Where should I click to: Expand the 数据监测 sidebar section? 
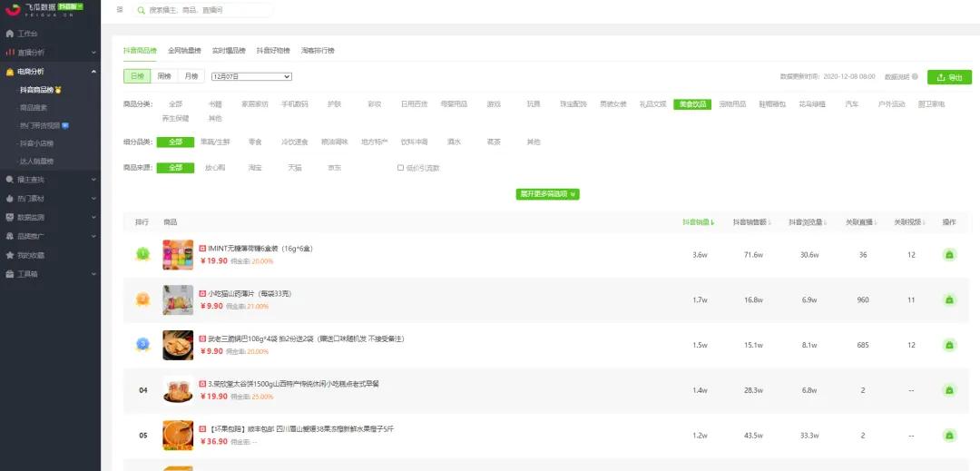tap(93, 218)
